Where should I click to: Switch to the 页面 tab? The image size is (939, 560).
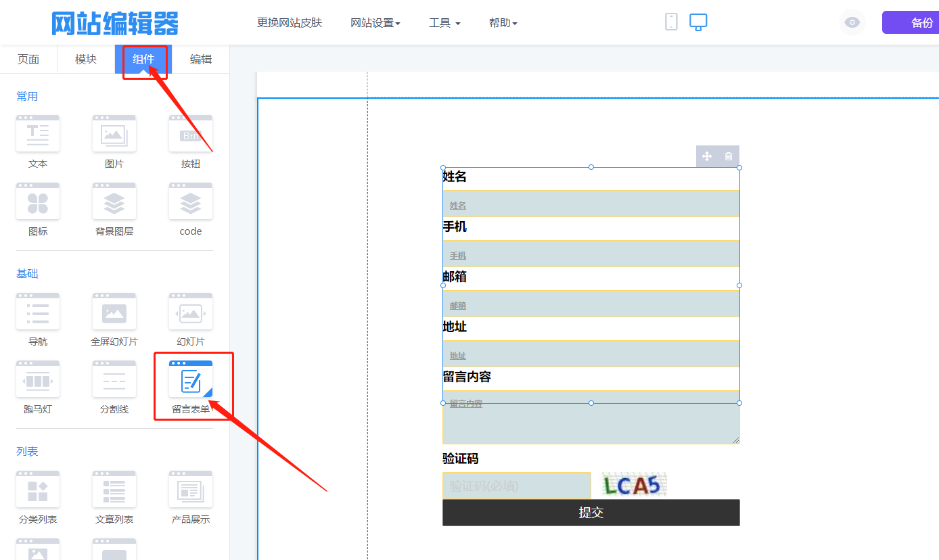coord(28,60)
